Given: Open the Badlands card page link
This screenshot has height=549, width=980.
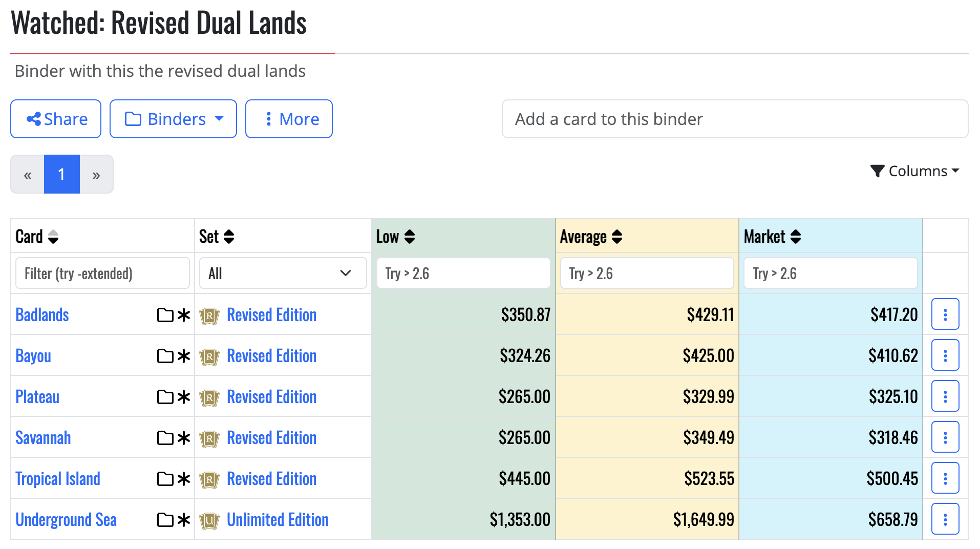Looking at the screenshot, I should [42, 314].
